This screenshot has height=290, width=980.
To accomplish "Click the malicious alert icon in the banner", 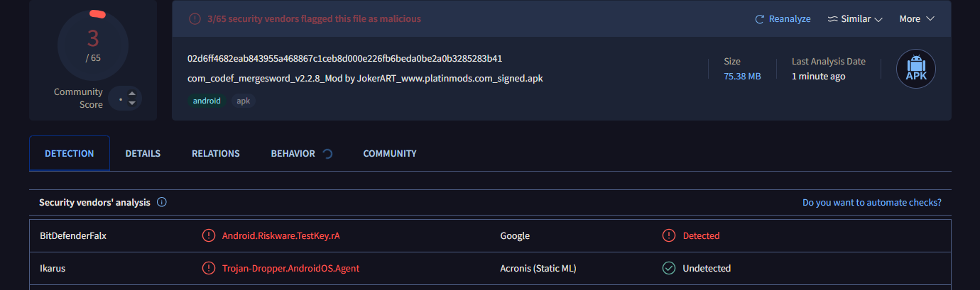I will [195, 19].
